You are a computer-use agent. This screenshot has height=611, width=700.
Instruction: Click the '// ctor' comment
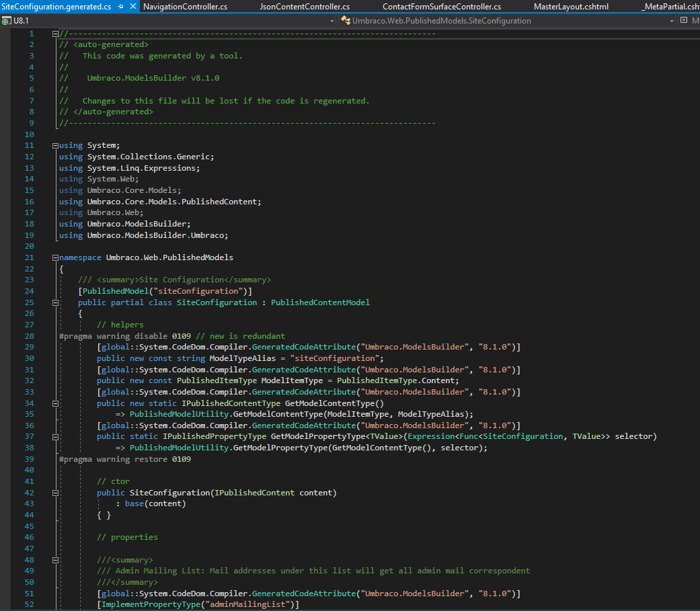pos(114,481)
